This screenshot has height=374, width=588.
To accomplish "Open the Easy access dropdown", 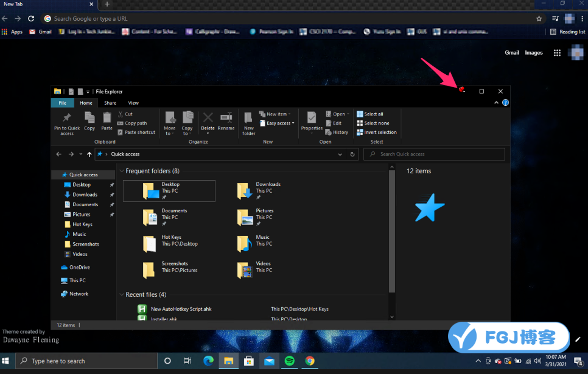I will (x=277, y=123).
